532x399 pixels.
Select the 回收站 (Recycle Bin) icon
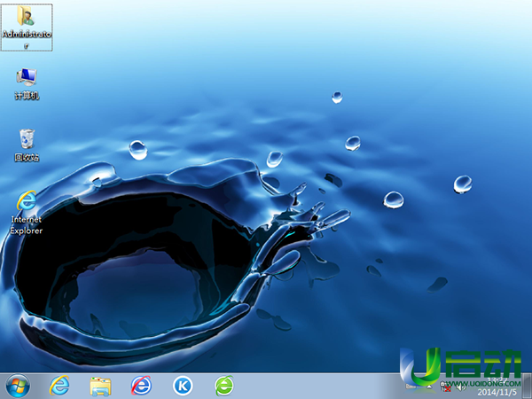pos(27,139)
